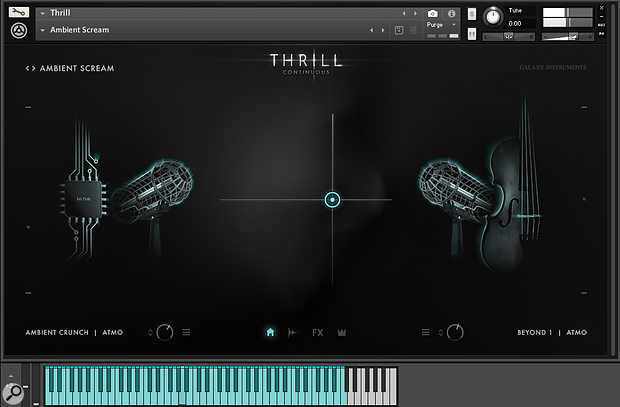Viewport: 620px width, 407px height.
Task: Click the camera snapshot view icon
Action: coord(433,14)
